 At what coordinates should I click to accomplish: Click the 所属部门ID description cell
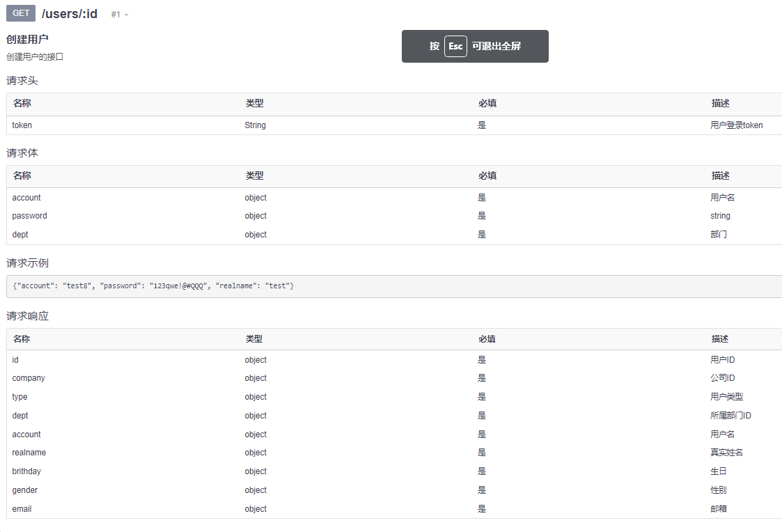(730, 416)
